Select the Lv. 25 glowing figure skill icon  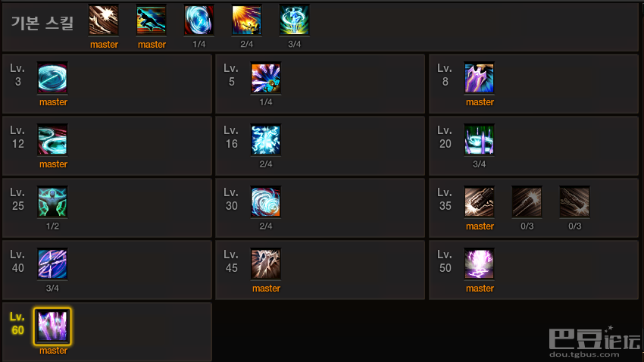(x=52, y=202)
